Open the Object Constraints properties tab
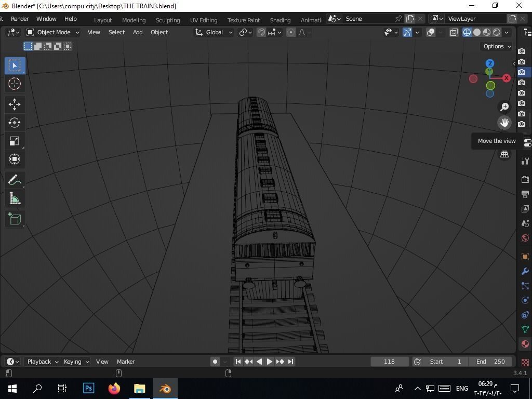The width and height of the screenshot is (532, 399). (525, 315)
